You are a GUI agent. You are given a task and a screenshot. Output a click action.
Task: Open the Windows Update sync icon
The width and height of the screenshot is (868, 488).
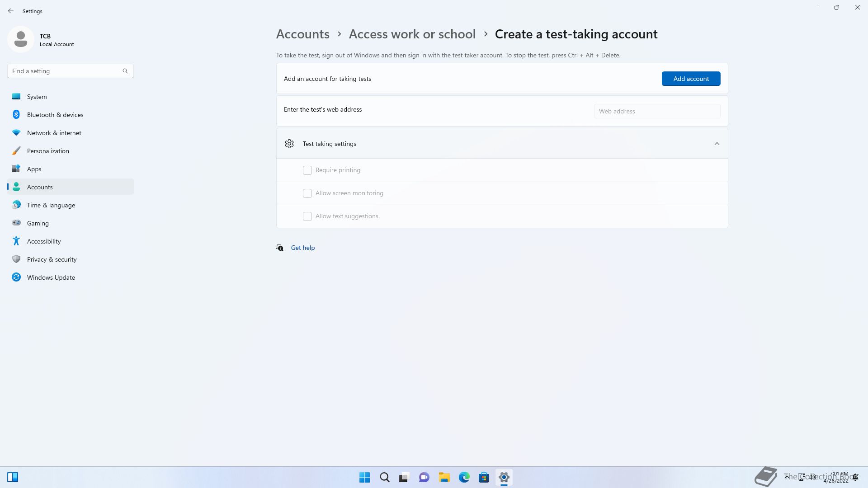pyautogui.click(x=16, y=277)
